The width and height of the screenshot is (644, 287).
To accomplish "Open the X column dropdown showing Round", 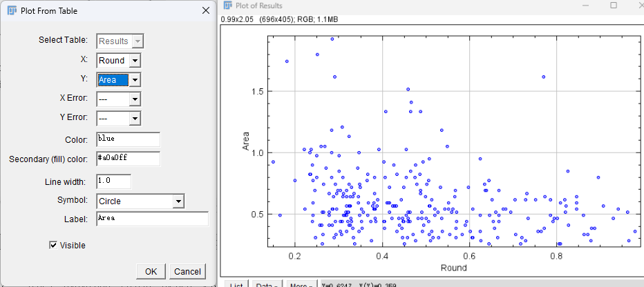I will [119, 60].
